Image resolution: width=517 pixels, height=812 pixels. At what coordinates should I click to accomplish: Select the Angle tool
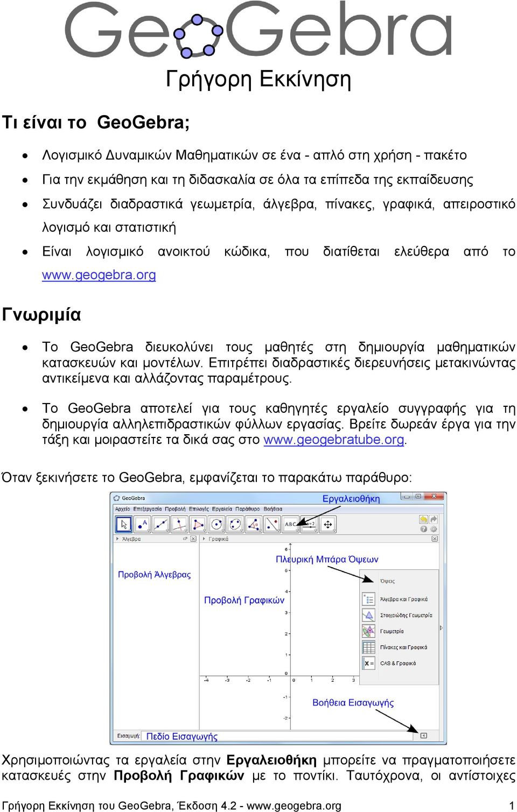[254, 524]
